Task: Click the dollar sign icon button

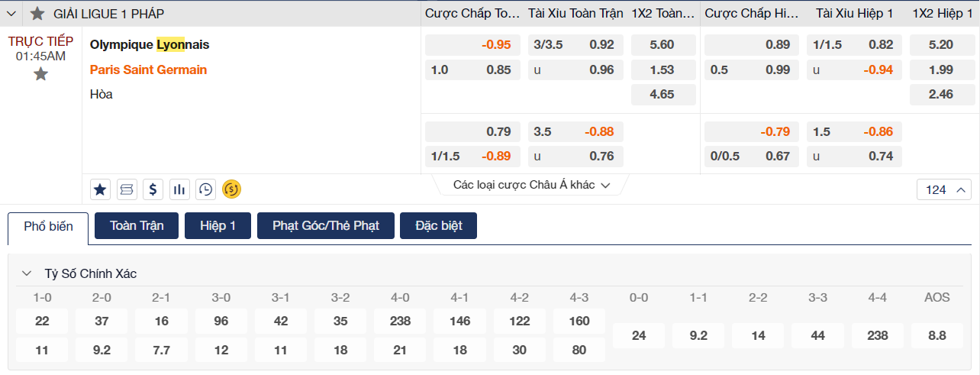Action: (x=153, y=189)
